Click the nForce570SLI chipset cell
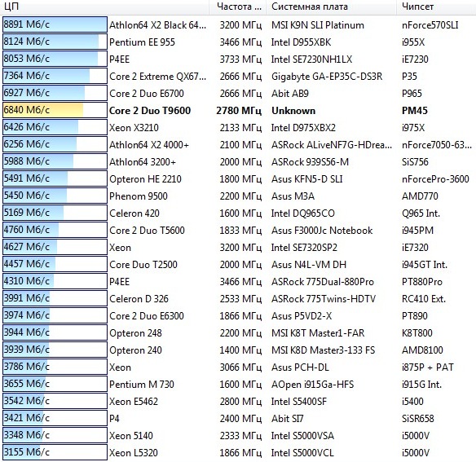 pyautogui.click(x=430, y=25)
